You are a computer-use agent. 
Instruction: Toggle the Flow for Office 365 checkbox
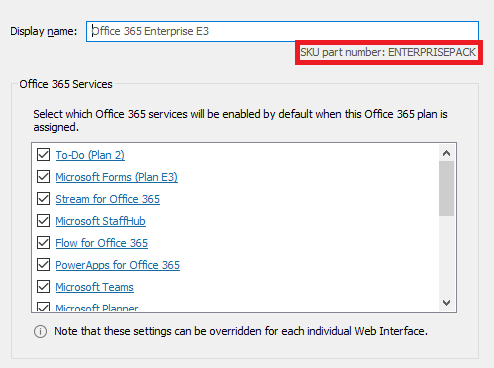pos(43,243)
